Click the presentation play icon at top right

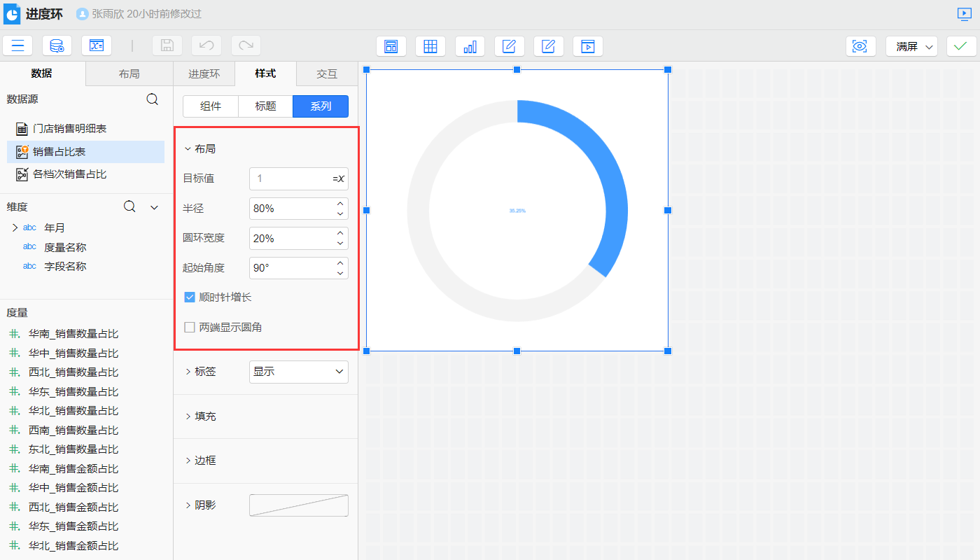[965, 14]
